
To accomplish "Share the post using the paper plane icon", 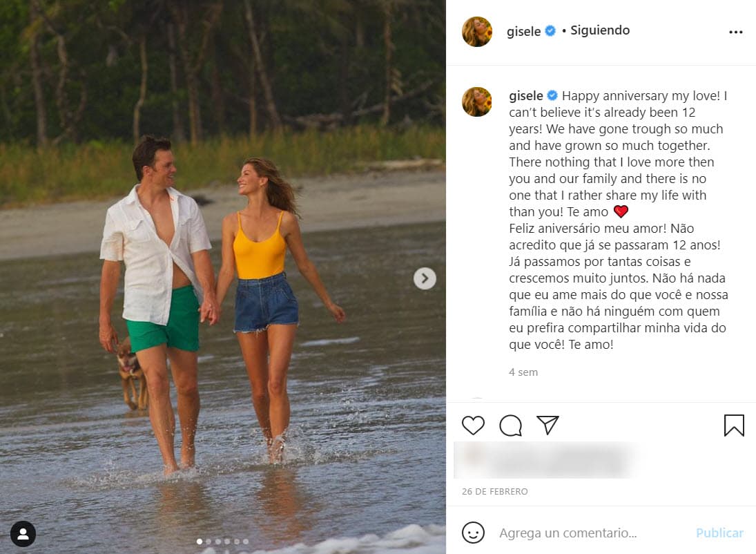I will click(x=547, y=426).
